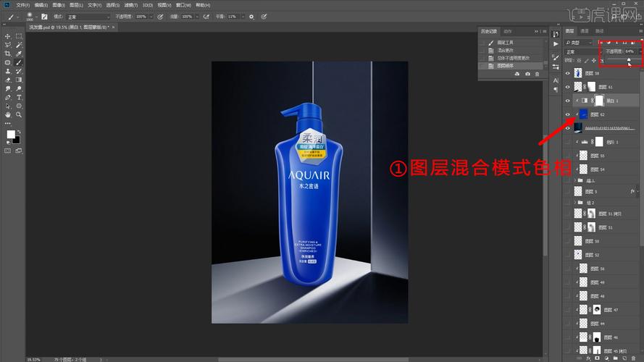Expand group 组 2 in Layers
This screenshot has width=644, height=362.
point(574,202)
